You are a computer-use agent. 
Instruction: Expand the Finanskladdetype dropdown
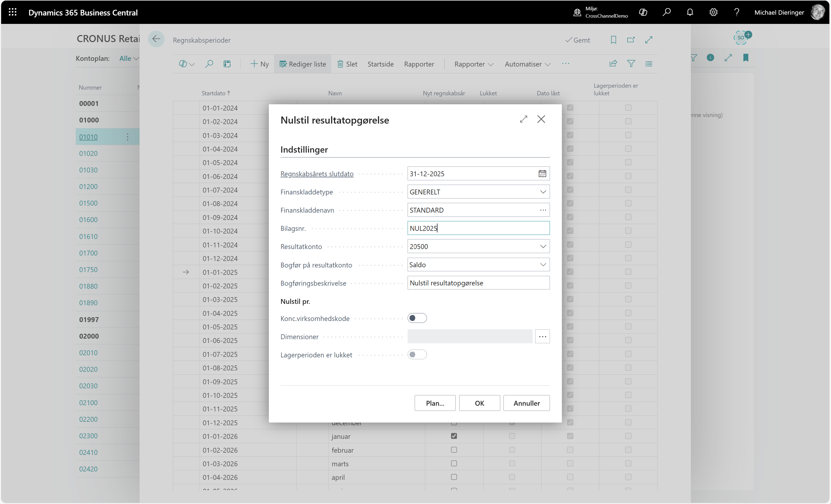(x=543, y=192)
